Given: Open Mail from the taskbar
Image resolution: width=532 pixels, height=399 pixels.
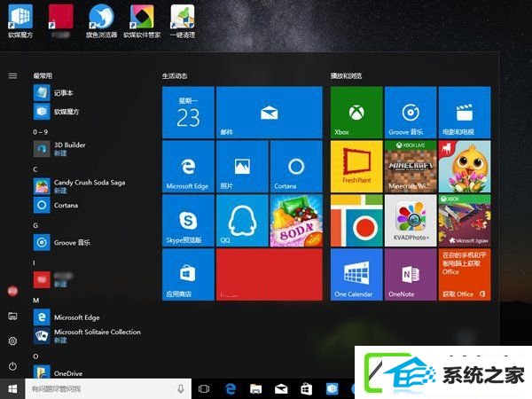Looking at the screenshot, I should 281,389.
